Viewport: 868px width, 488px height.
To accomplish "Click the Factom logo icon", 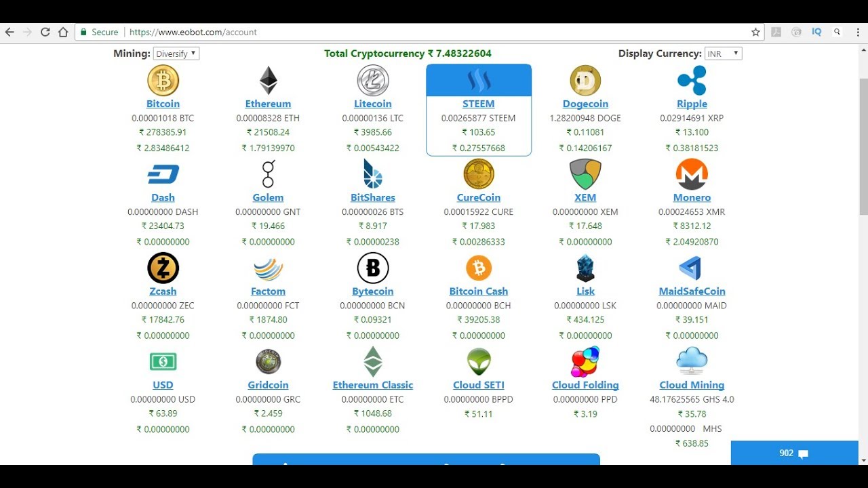I will point(269,268).
